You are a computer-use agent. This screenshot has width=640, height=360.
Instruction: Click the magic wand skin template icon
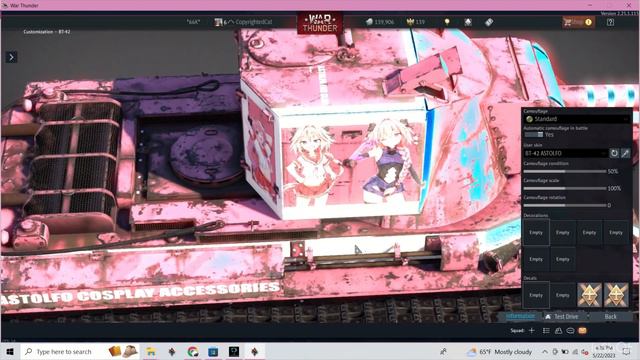click(625, 153)
